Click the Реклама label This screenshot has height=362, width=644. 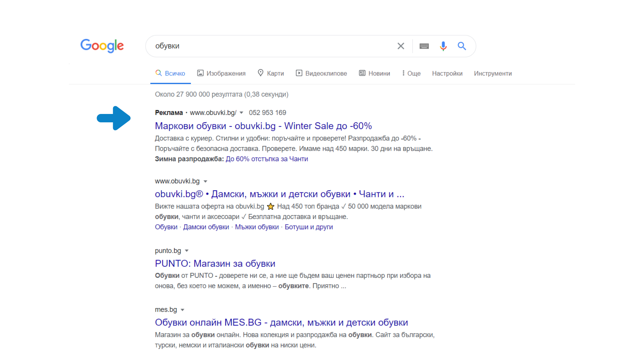coord(169,113)
